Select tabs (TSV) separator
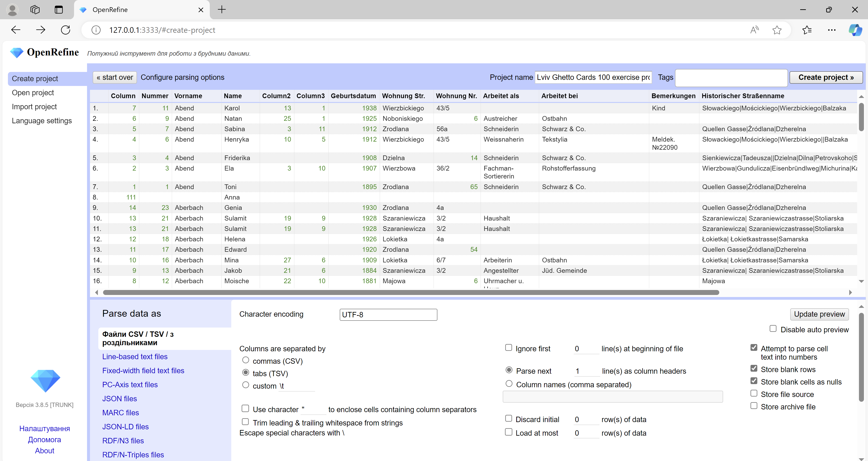868x461 pixels. point(246,373)
